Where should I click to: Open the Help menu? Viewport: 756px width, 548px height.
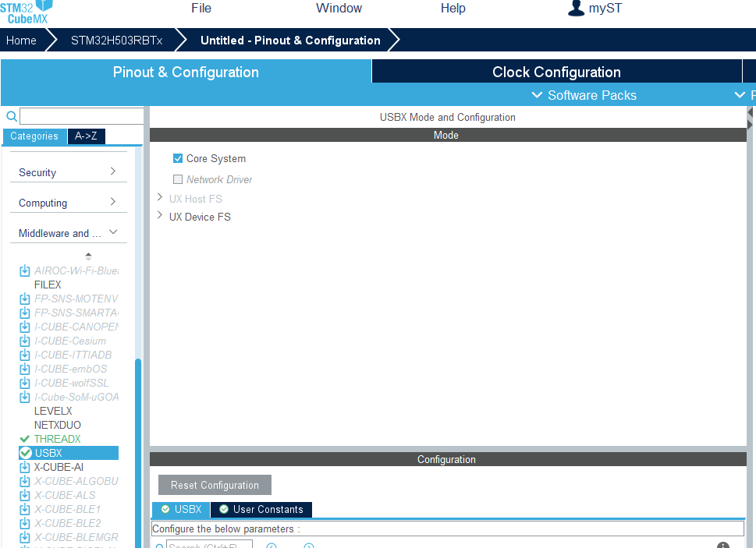(453, 9)
